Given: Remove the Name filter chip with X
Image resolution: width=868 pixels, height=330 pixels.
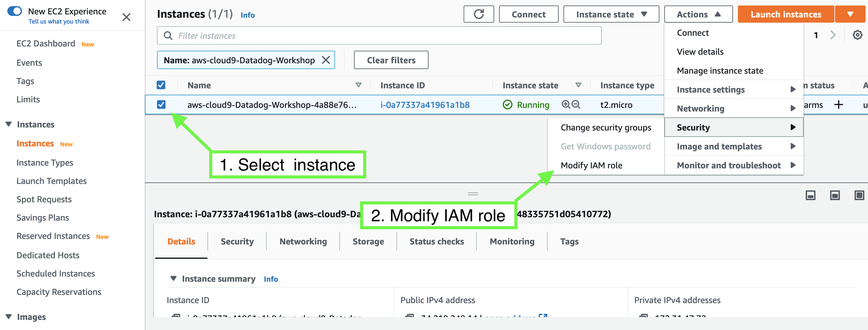Looking at the screenshot, I should [x=326, y=60].
